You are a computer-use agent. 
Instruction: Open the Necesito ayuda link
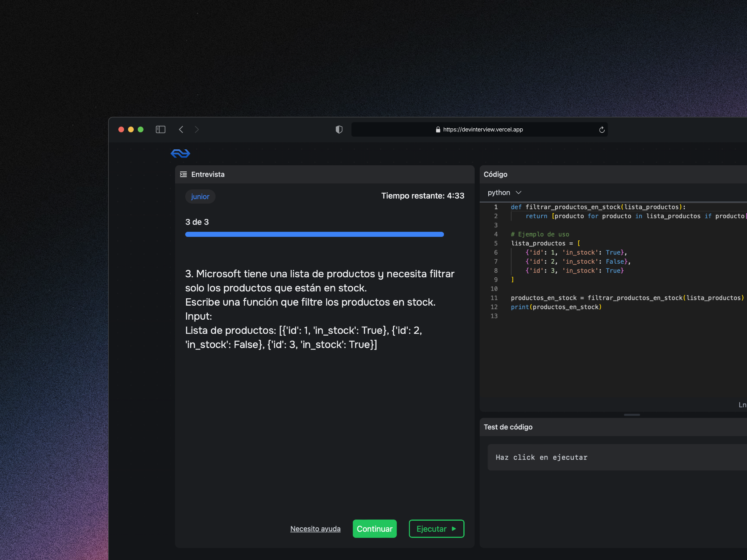(x=315, y=529)
